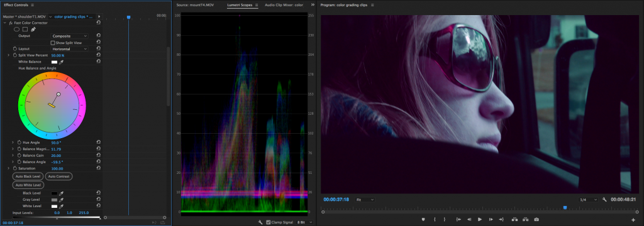Go to In point
This screenshot has width=644, height=226.
[x=458, y=220]
